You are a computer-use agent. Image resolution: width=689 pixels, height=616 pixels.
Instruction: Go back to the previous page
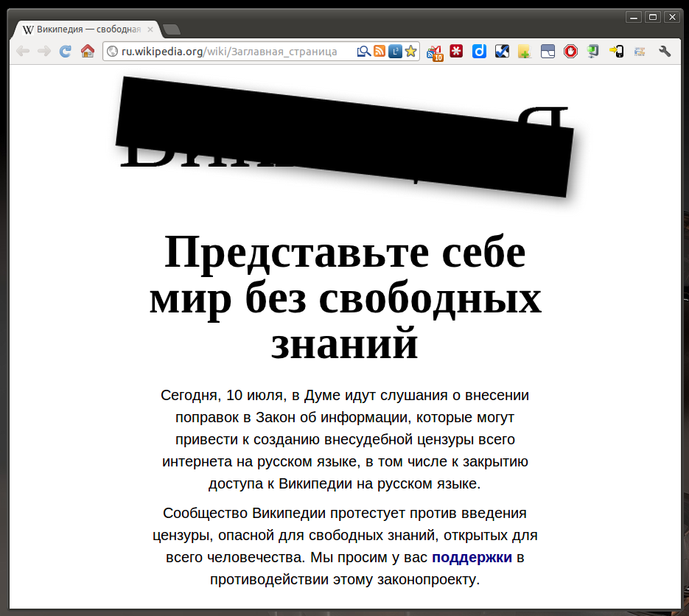click(22, 52)
